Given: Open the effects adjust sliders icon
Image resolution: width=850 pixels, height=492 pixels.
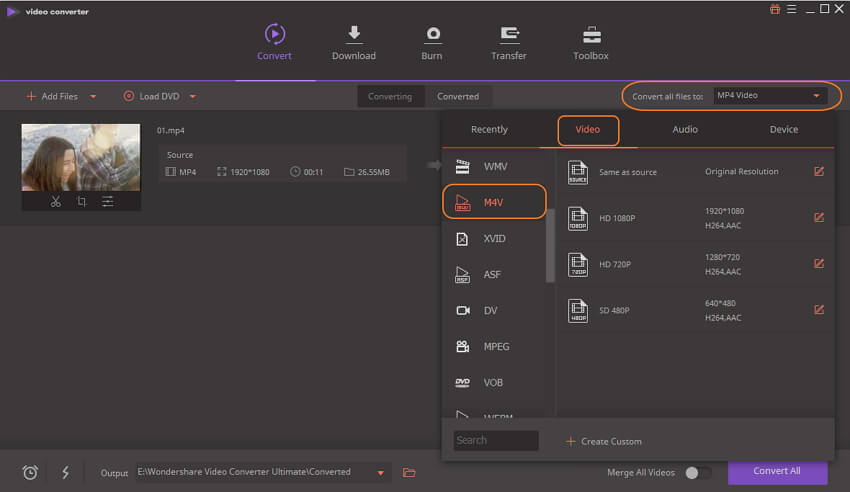Looking at the screenshot, I should coord(108,202).
